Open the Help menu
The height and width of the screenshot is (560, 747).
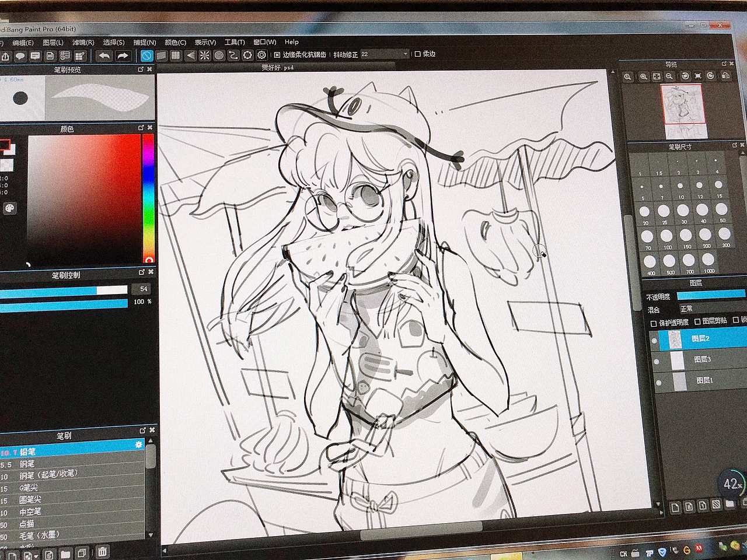[292, 42]
